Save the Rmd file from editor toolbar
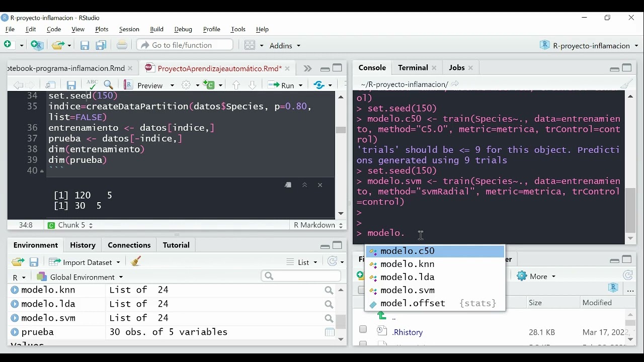Screen dimensions: 644x362 click(x=71, y=85)
